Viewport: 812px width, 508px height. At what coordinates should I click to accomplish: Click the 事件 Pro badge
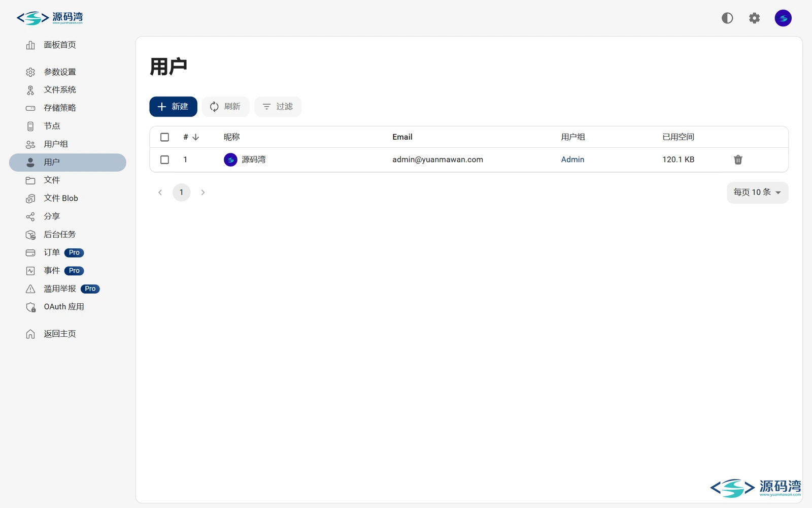(x=74, y=271)
